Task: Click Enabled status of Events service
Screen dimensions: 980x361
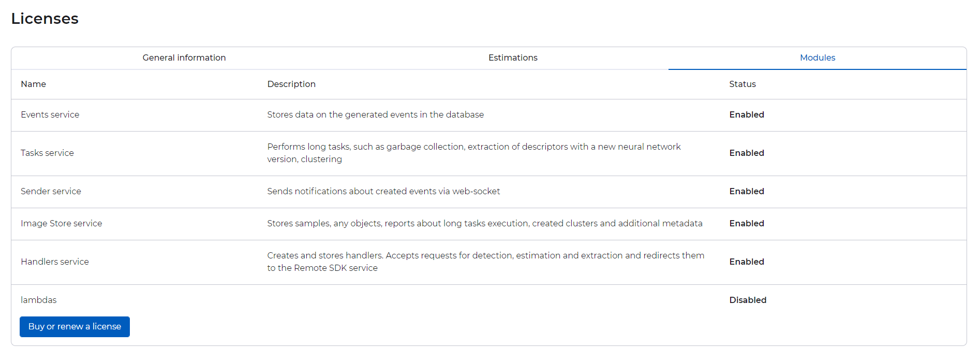Action: click(747, 115)
